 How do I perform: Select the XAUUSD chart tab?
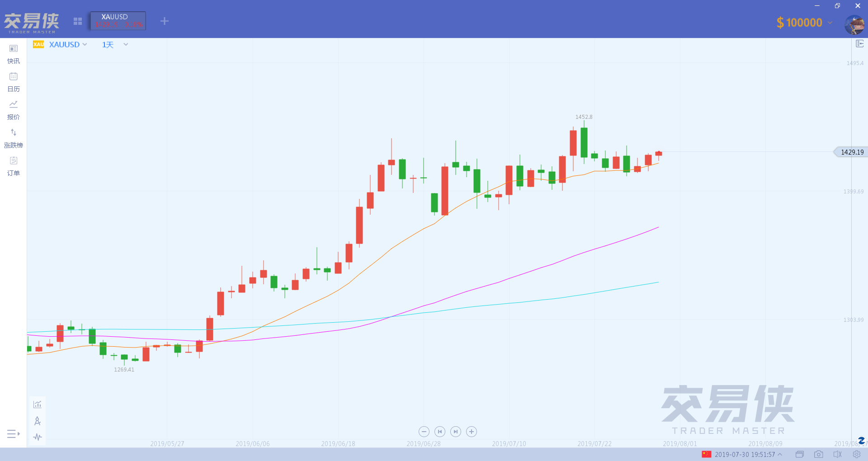pyautogui.click(x=118, y=21)
